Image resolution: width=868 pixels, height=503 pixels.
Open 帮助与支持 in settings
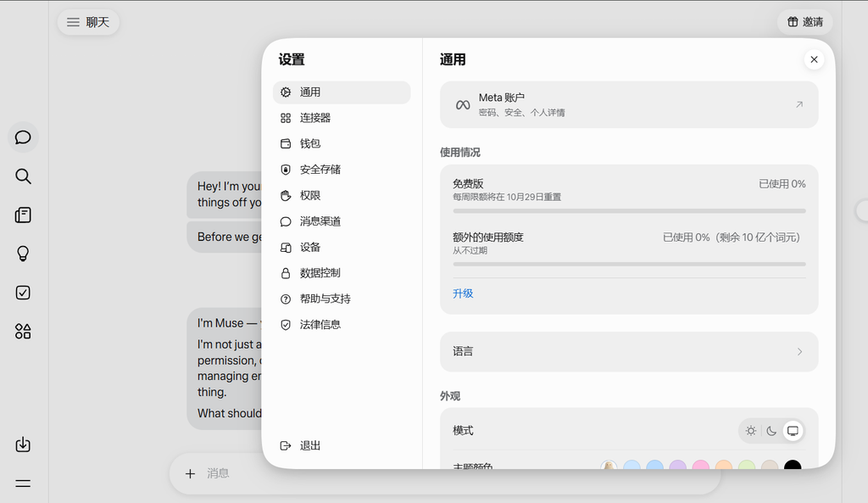342,299
